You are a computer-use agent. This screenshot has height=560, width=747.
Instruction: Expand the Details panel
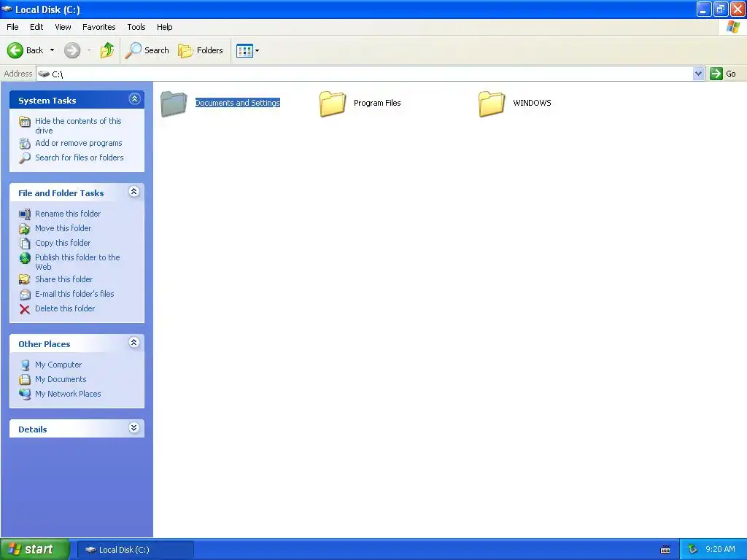pyautogui.click(x=134, y=428)
